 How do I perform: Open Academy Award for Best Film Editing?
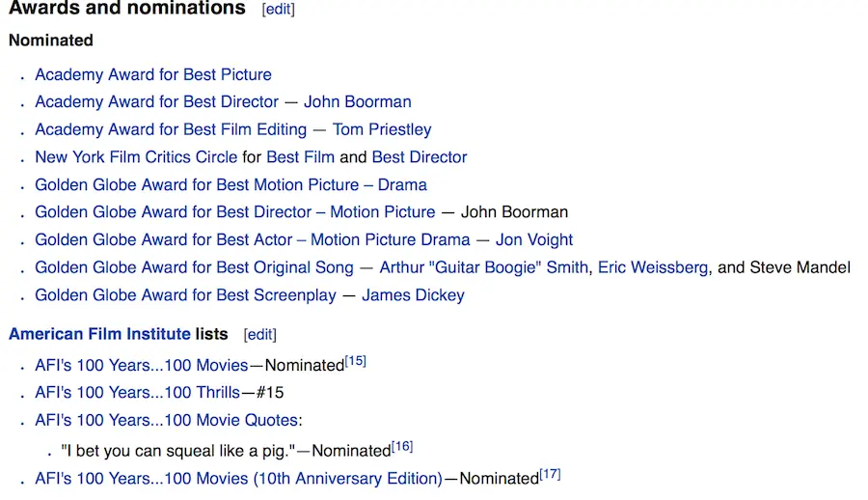171,129
